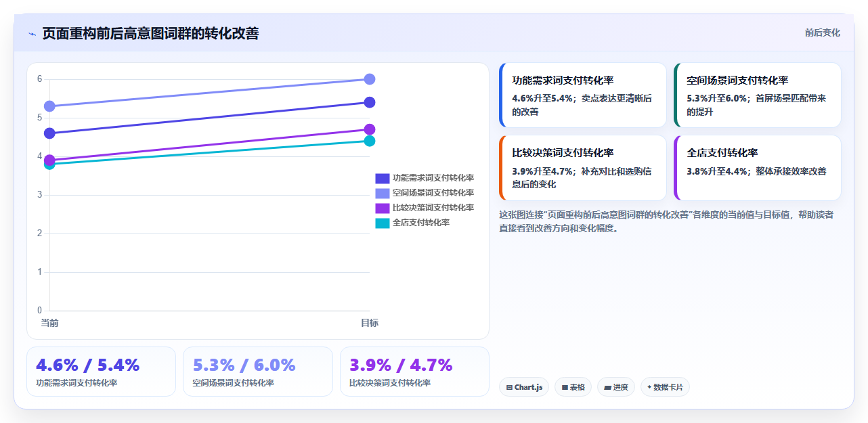Click the 数据卡片 sparkle icon

[x=649, y=387]
